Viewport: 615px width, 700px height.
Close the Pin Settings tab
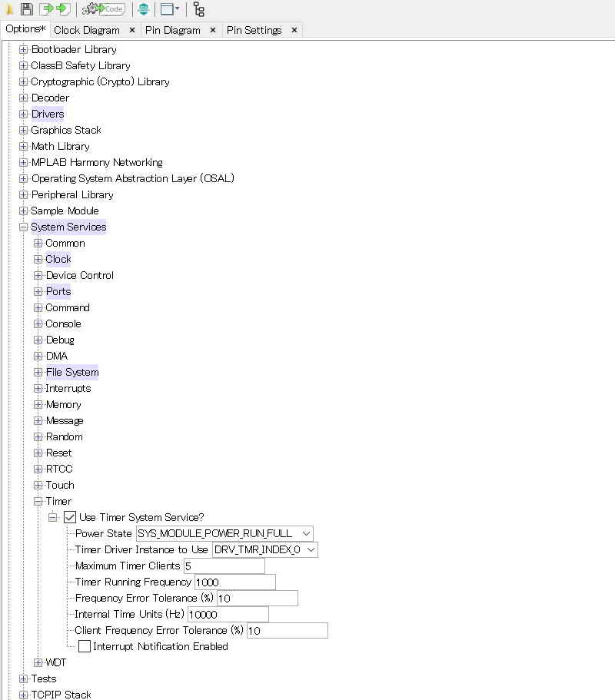294,30
